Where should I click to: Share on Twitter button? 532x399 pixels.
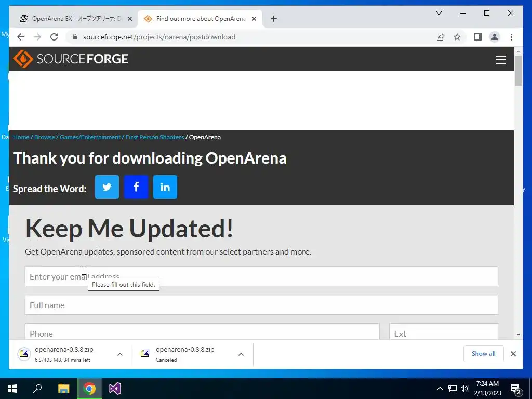click(x=107, y=187)
